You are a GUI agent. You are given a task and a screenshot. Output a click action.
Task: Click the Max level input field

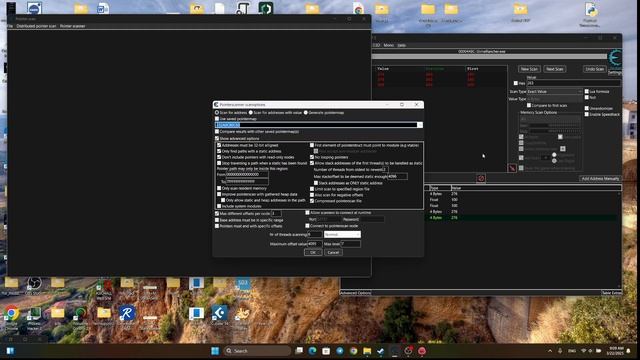point(351,244)
